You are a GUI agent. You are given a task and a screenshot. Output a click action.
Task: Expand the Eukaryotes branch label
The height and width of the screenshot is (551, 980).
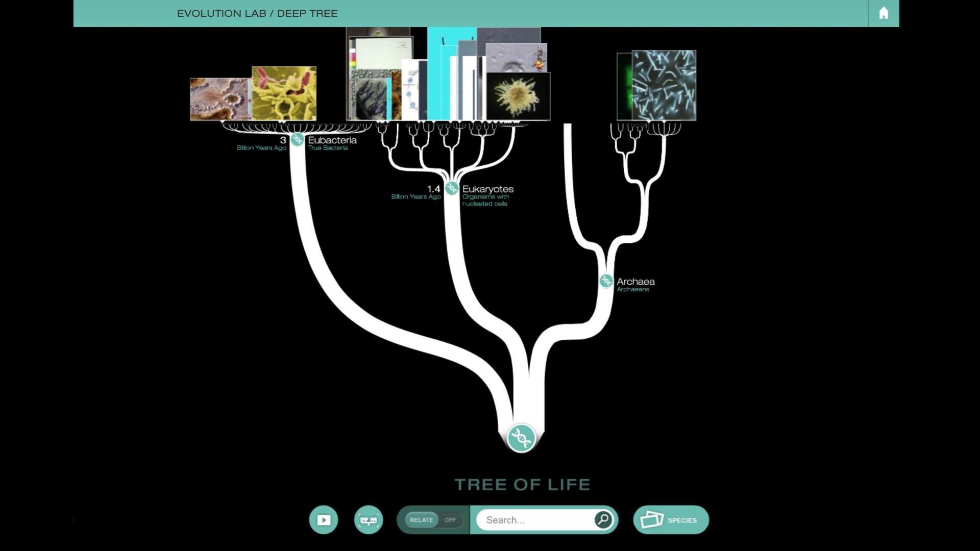pyautogui.click(x=487, y=189)
